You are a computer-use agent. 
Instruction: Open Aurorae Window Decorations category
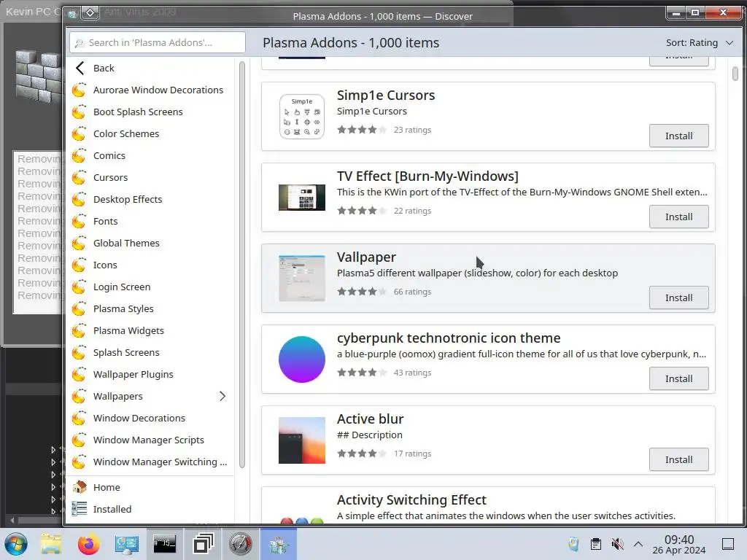(150, 90)
